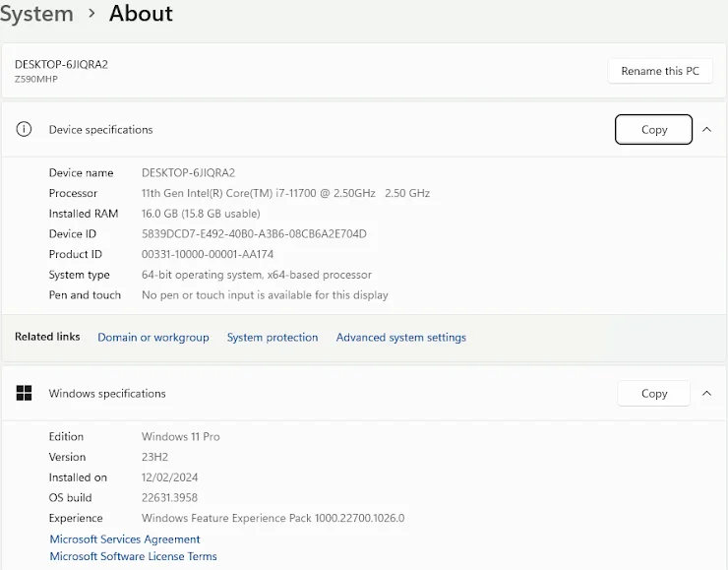Open Microsoft Services Agreement link
The width and height of the screenshot is (728, 570).
[125, 539]
